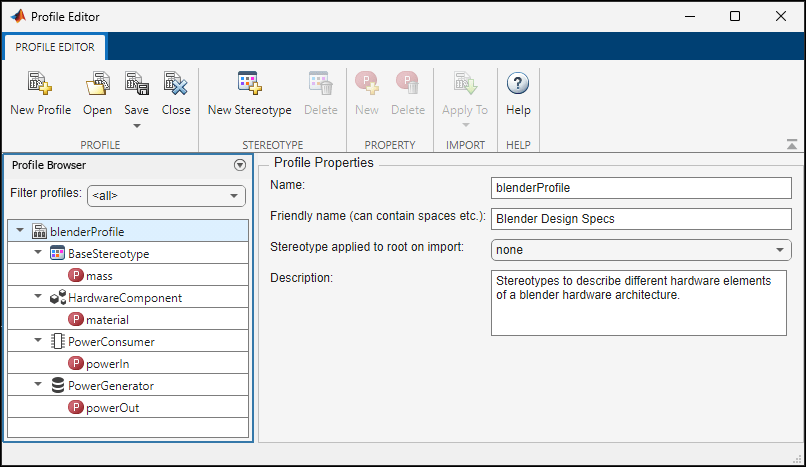Select the material property icon
The height and width of the screenshot is (467, 806).
(x=76, y=319)
